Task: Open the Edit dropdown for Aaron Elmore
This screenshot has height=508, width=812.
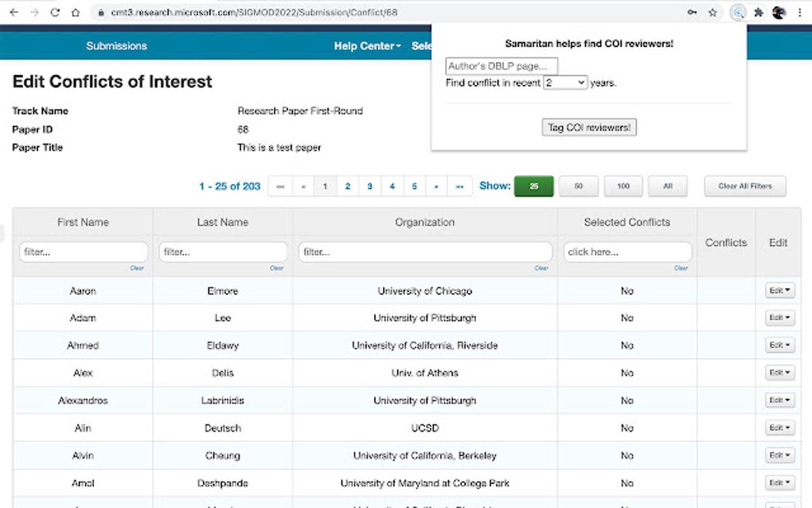Action: click(x=778, y=290)
